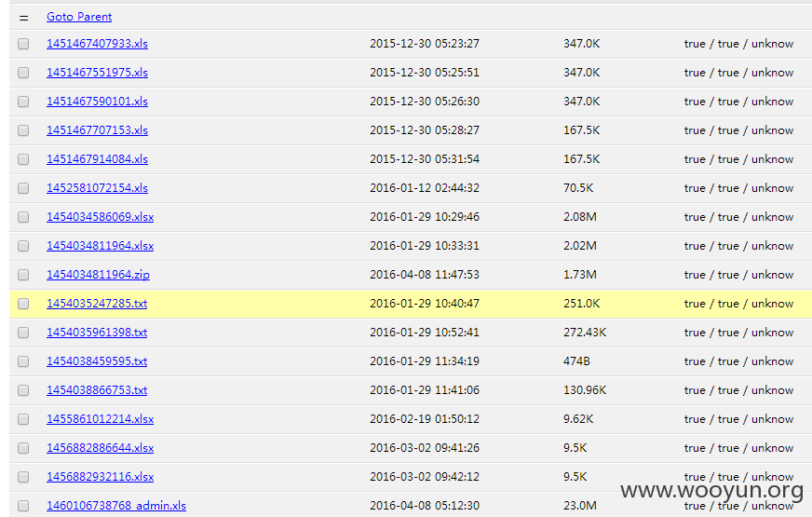Tick checkbox for 1454034586069.xlsx
Image resolution: width=812 pixels, height=517 pixels.
click(x=23, y=218)
